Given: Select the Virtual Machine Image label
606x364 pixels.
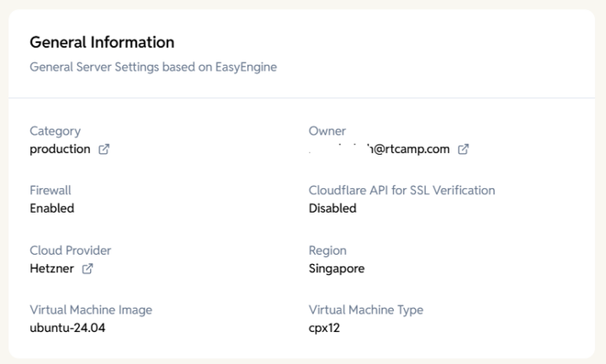Looking at the screenshot, I should tap(91, 309).
